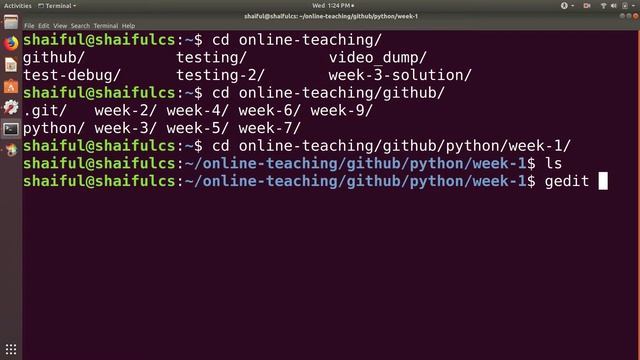Click the 'week-4/' directory text

[198, 111]
